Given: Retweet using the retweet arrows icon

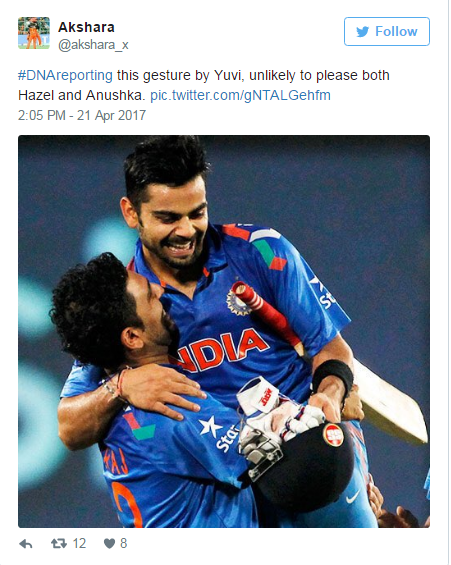Looking at the screenshot, I should [x=59, y=543].
